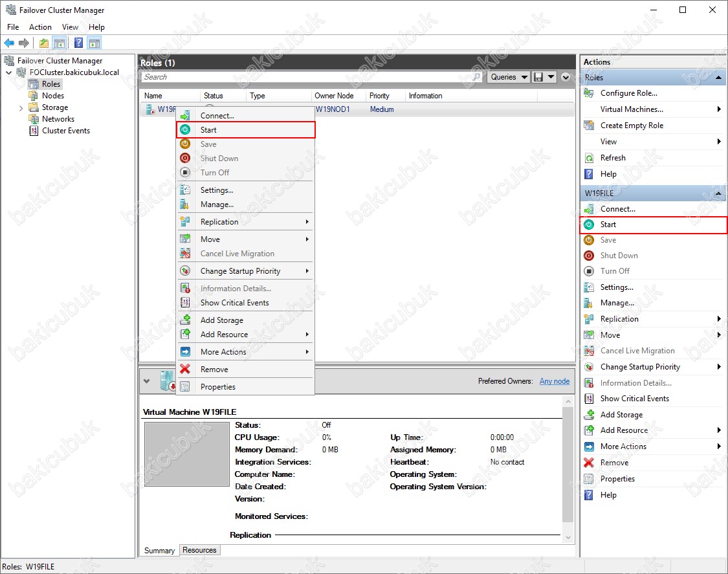Click the Turn Off icon in Actions pane
This screenshot has width=728, height=574.
pyautogui.click(x=589, y=270)
